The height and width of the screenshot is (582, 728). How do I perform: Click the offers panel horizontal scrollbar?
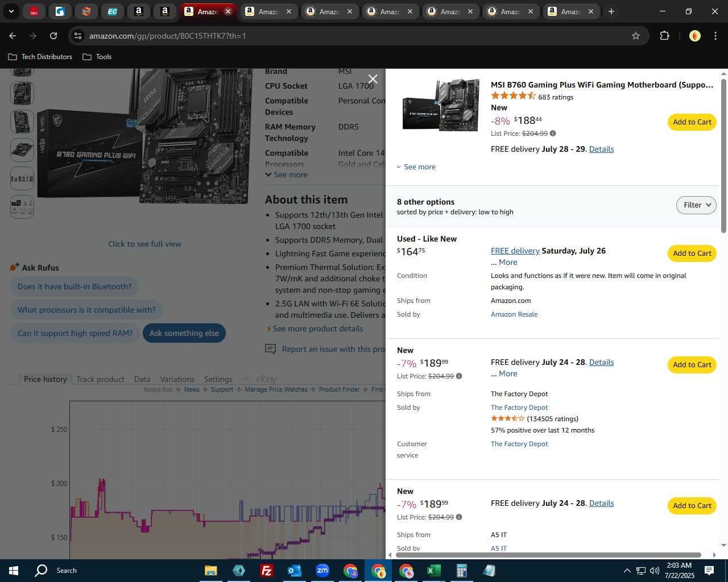[x=548, y=555]
